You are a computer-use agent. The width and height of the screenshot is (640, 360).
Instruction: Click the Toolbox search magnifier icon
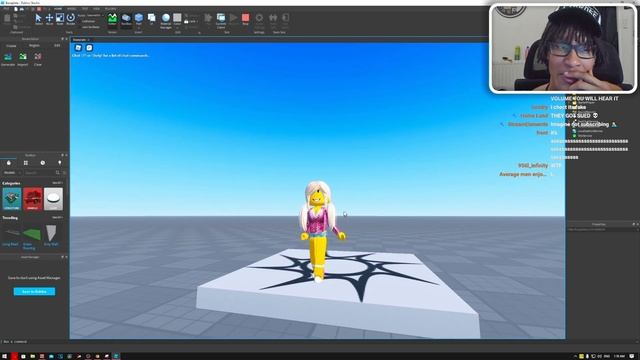[x=58, y=173]
